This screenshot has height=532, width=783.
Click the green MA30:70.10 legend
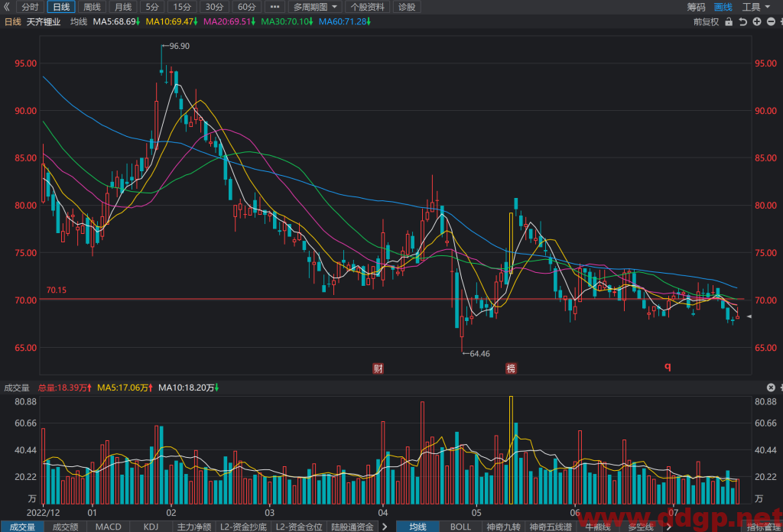coord(288,22)
